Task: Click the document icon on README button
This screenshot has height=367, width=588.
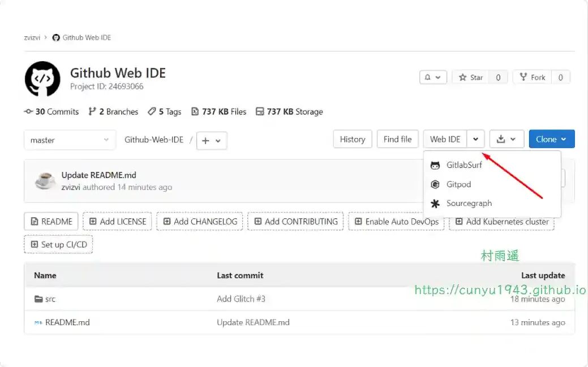Action: pos(34,222)
